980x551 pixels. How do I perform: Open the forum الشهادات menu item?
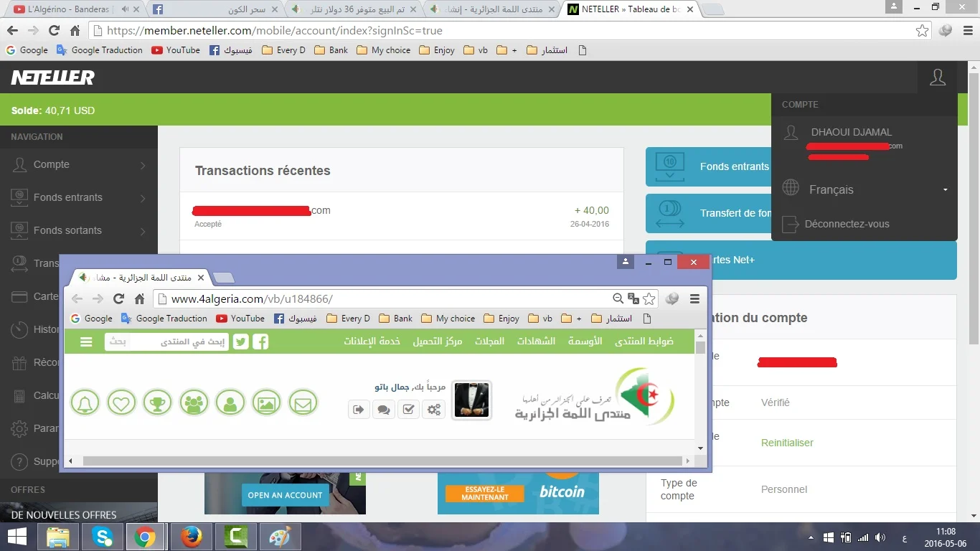[536, 342]
